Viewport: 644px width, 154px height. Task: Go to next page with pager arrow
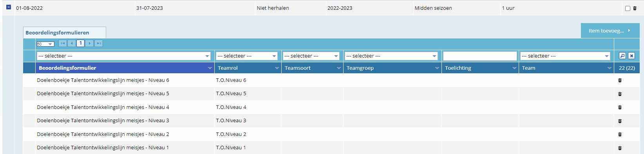[x=90, y=43]
